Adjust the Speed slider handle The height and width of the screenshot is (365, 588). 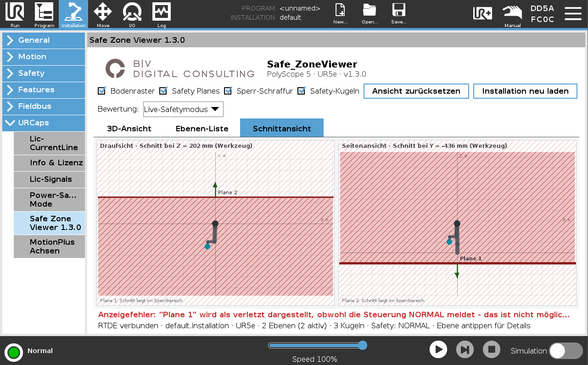[363, 345]
